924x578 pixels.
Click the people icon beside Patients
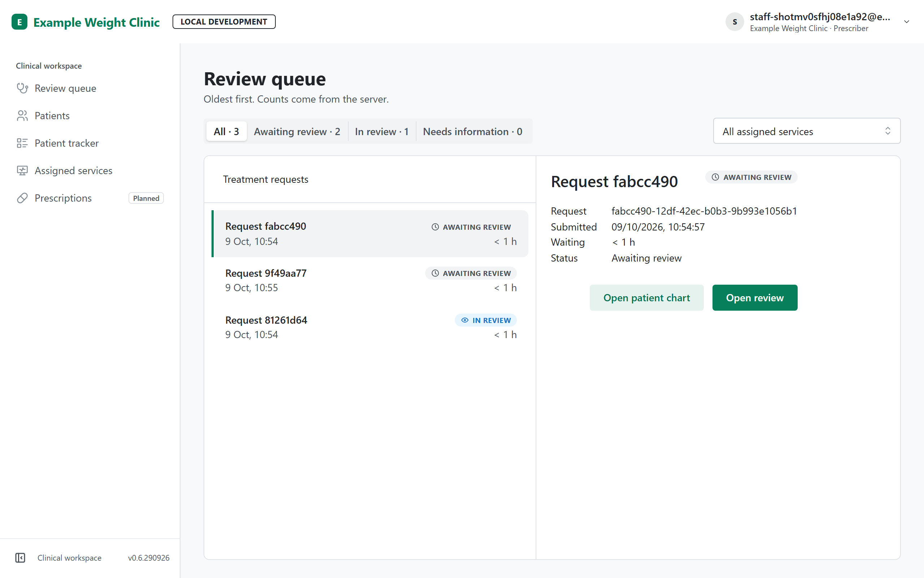22,116
